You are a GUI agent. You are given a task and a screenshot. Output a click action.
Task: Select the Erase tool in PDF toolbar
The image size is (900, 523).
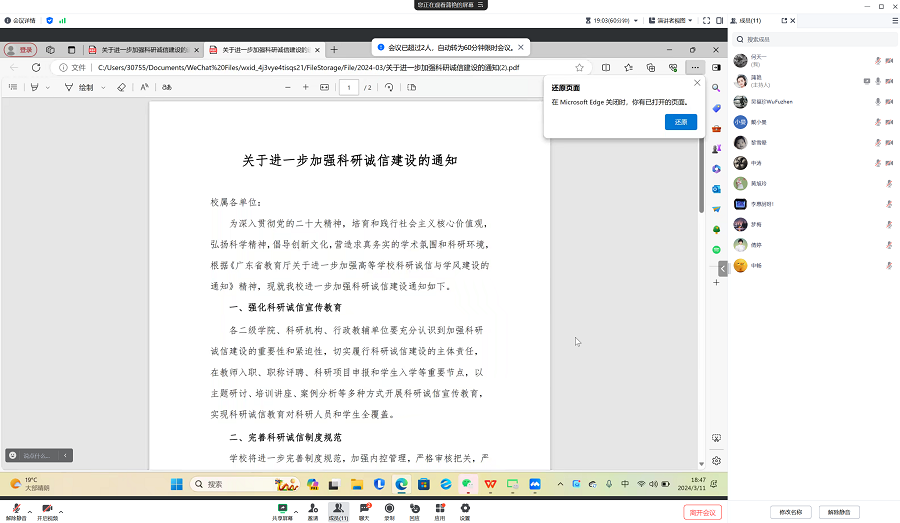[x=121, y=88]
